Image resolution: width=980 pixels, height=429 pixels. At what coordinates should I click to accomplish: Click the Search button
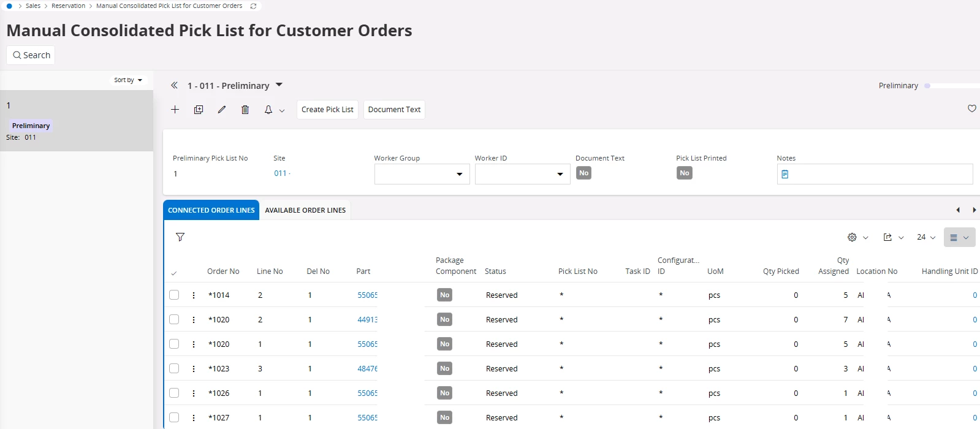(x=31, y=55)
